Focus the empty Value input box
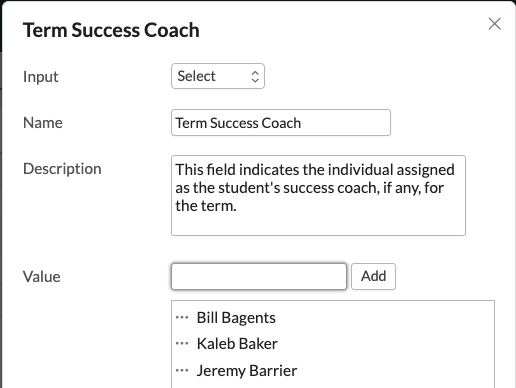Screen dimensions: 516x388 [x=259, y=276]
